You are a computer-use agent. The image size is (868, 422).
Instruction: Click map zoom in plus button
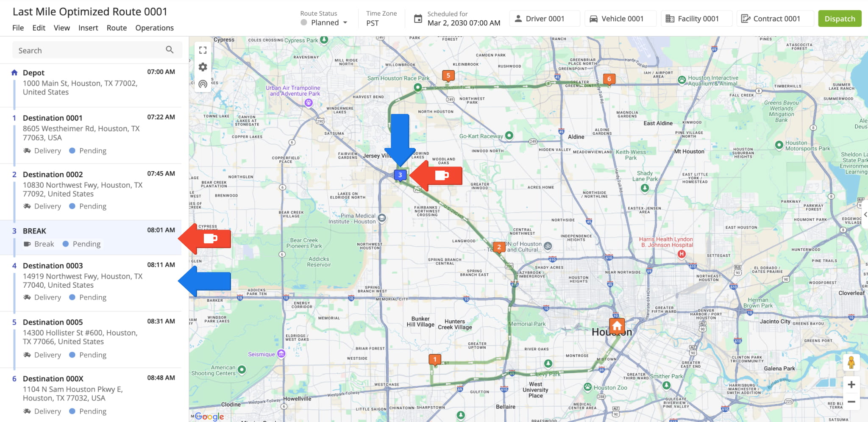(x=851, y=385)
